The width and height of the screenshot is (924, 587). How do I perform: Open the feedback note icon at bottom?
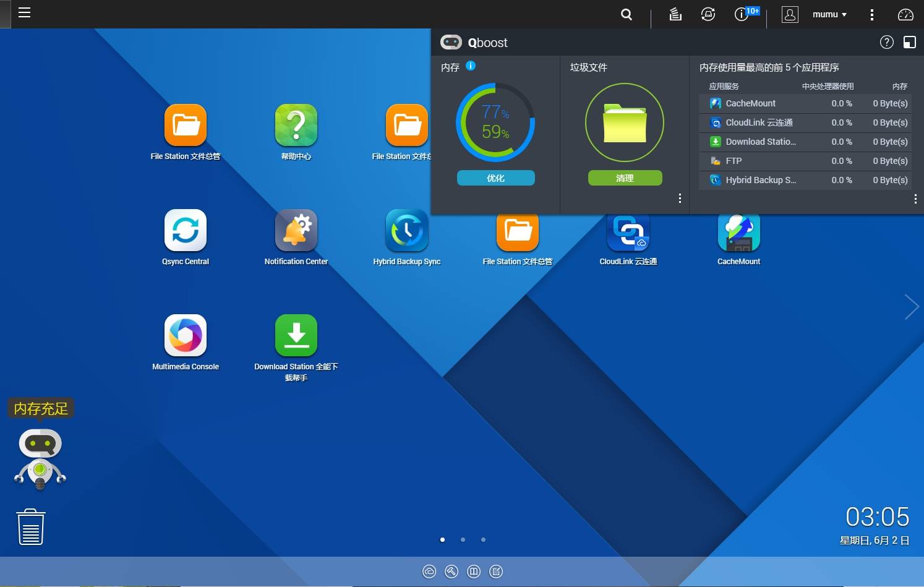(x=496, y=572)
